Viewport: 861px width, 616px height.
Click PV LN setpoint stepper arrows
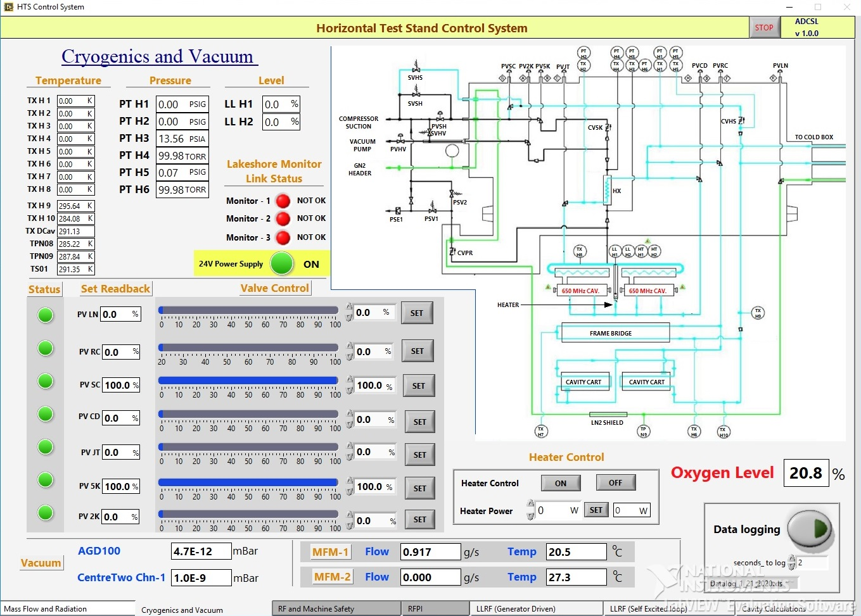tap(349, 312)
